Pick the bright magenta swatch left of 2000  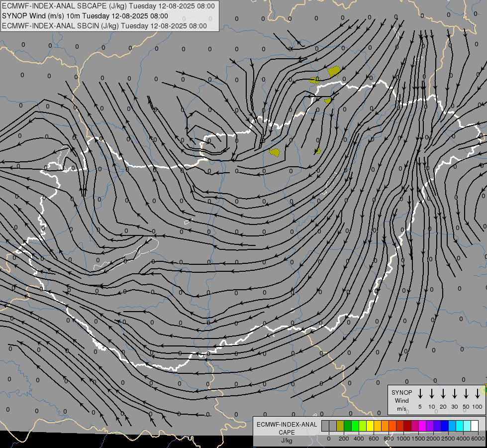point(422,426)
